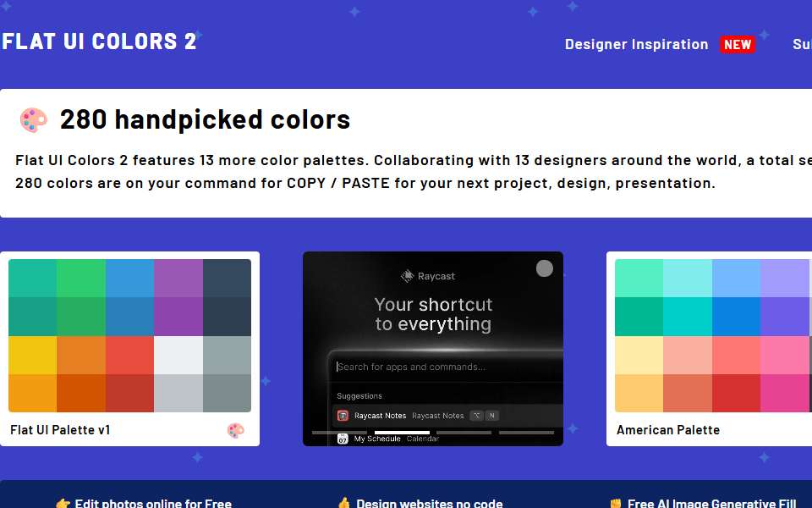Click the '280 handpicked colors' heading

[x=205, y=119]
